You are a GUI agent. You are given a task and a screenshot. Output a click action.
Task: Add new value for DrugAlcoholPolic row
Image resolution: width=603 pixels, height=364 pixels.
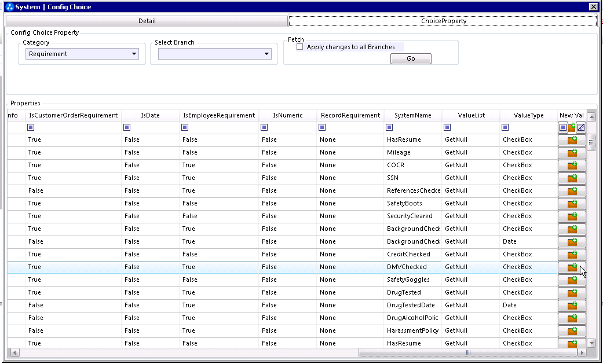(x=572, y=318)
